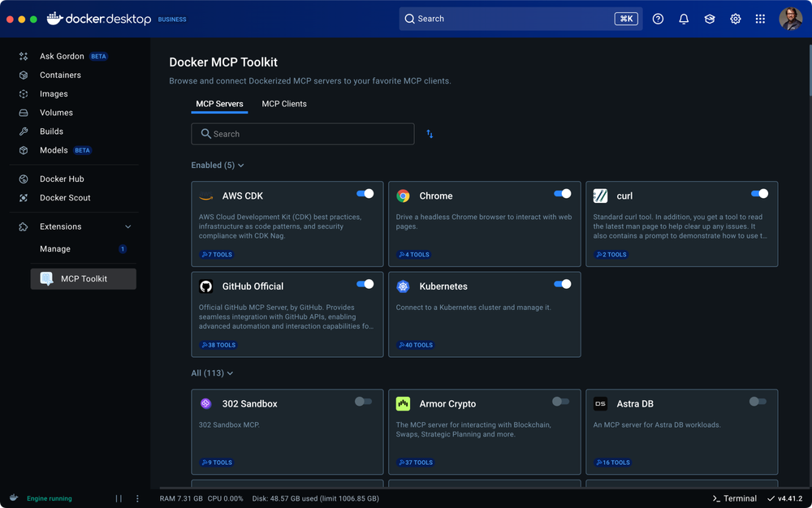Switch to the MCP Clients tab
This screenshot has width=812, height=508.
coord(283,104)
